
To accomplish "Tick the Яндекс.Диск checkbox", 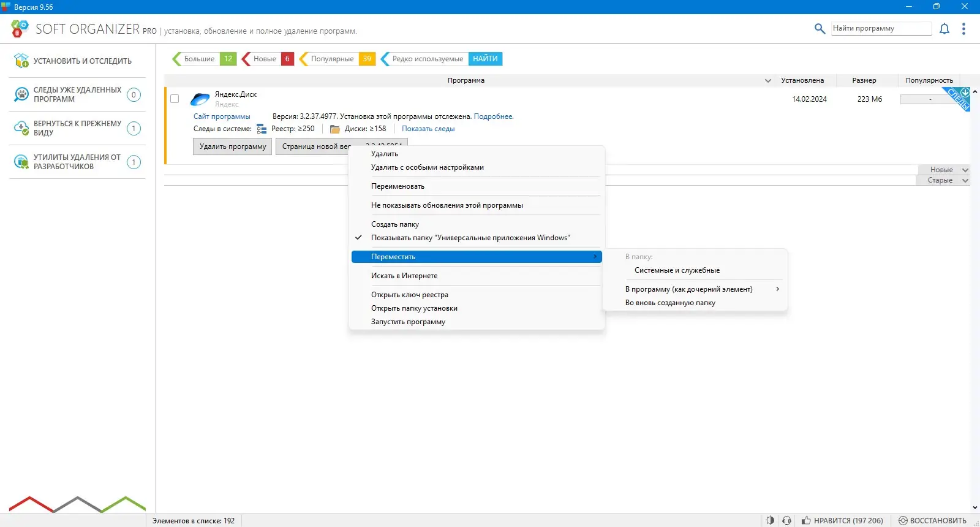I will (175, 99).
